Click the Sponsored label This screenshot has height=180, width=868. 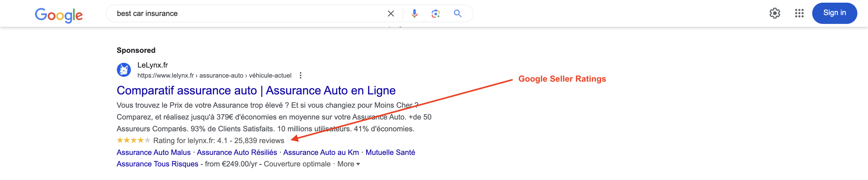click(136, 50)
